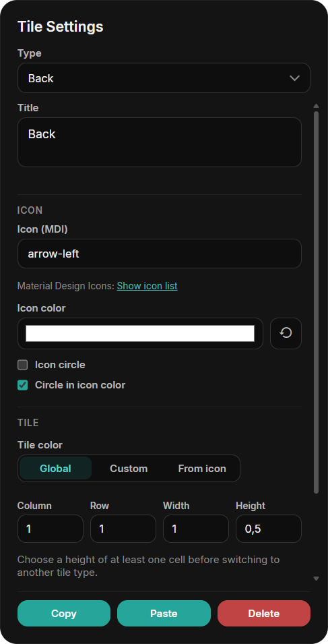328x644 pixels.
Task: Open the Type dropdown showing Back
Action: coord(164,78)
